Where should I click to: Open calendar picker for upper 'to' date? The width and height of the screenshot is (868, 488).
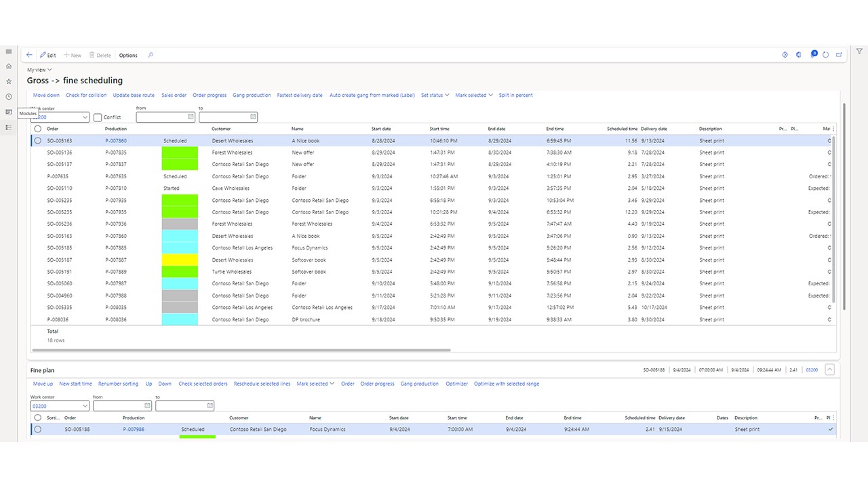(x=253, y=117)
